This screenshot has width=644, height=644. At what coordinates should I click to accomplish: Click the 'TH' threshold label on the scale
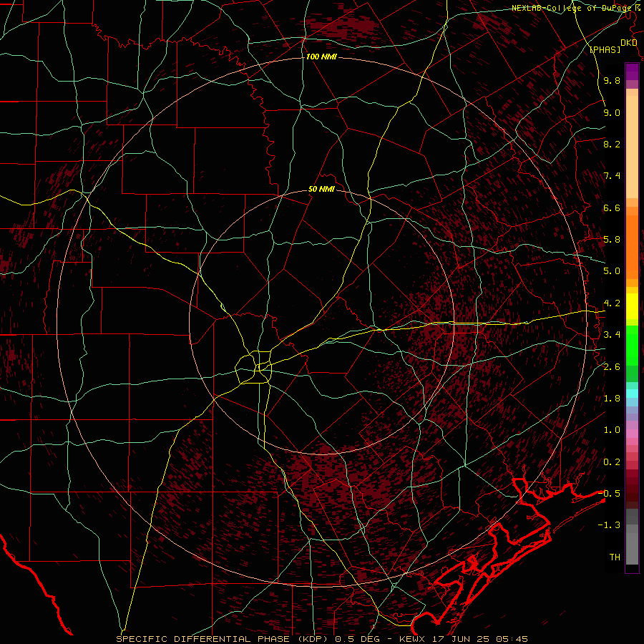[615, 557]
